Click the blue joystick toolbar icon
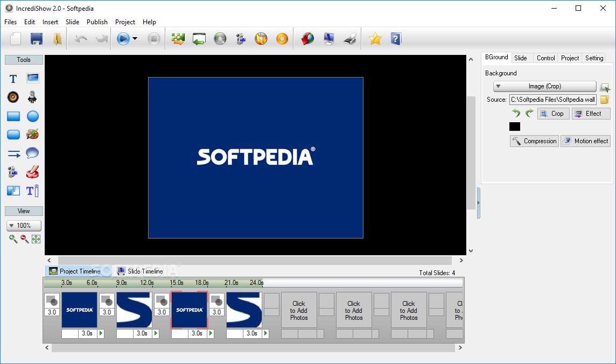This screenshot has height=364, width=616. [241, 39]
